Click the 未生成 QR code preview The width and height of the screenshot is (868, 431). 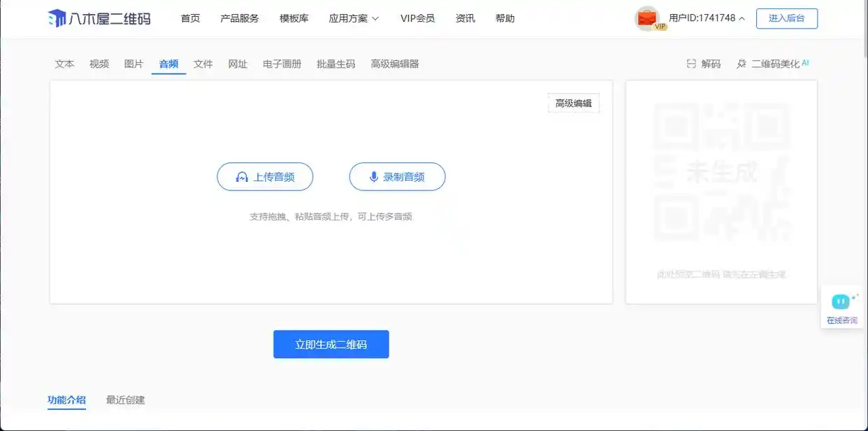point(722,173)
